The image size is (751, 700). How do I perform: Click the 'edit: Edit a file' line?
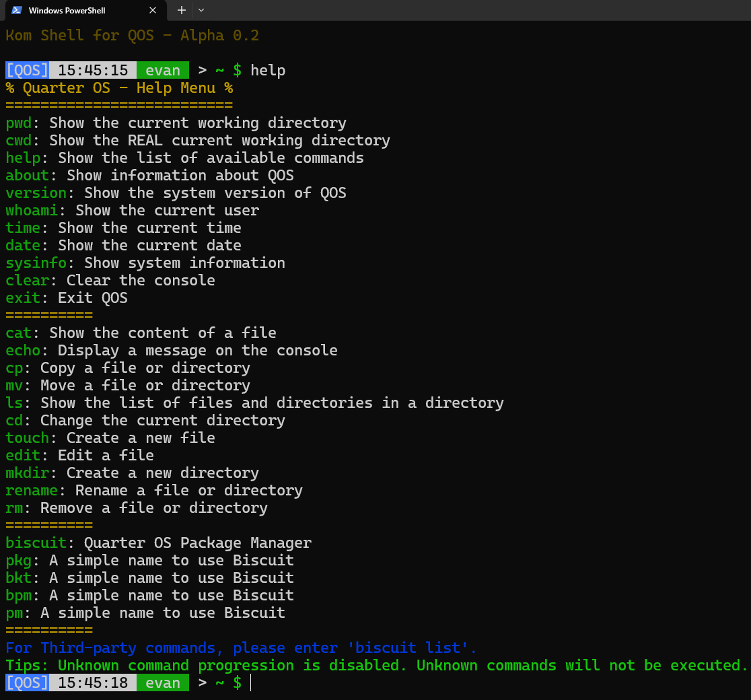pyautogui.click(x=79, y=455)
